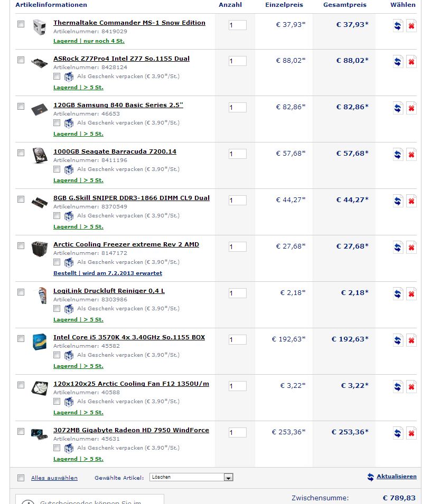Viewport: 422px width, 504px height.
Task: Click quantity field for Thermaltake Commander
Action: tap(237, 25)
